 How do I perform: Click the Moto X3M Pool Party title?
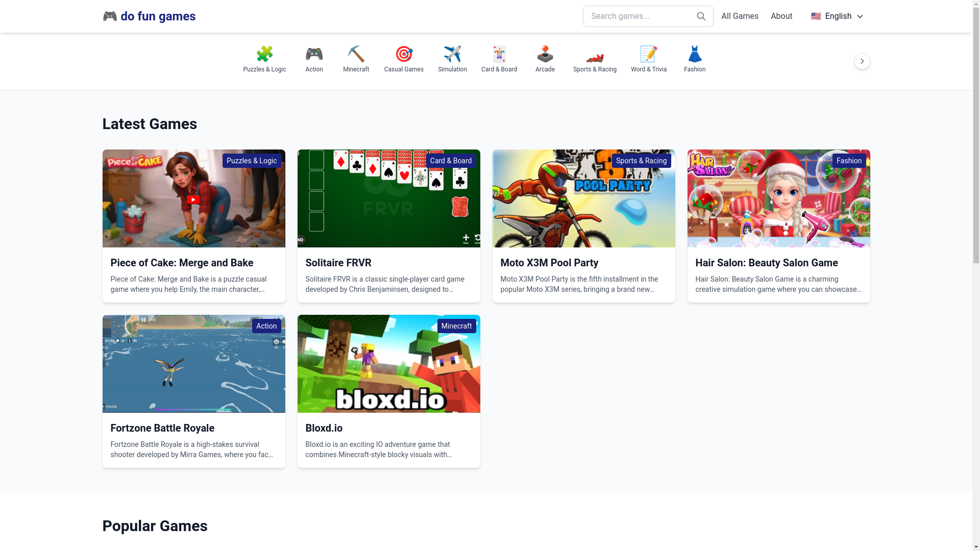click(549, 263)
